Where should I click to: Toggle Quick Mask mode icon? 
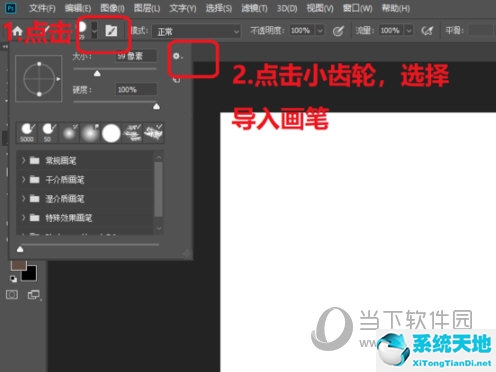point(12,295)
